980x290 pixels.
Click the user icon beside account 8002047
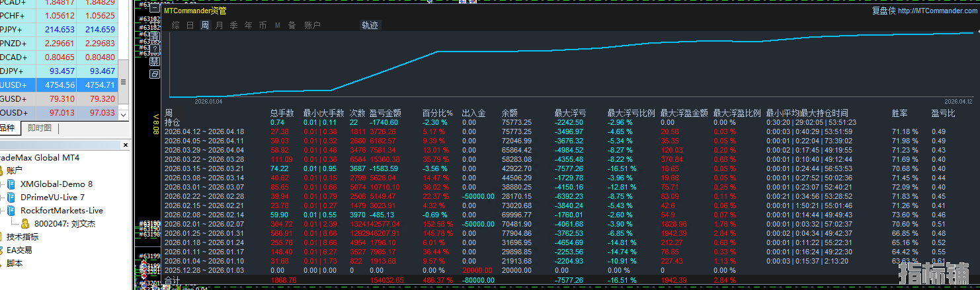point(25,223)
